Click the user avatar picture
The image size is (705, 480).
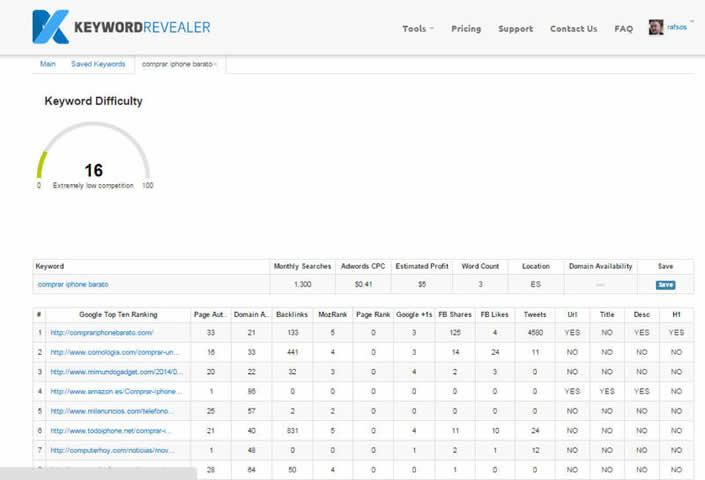tap(656, 27)
